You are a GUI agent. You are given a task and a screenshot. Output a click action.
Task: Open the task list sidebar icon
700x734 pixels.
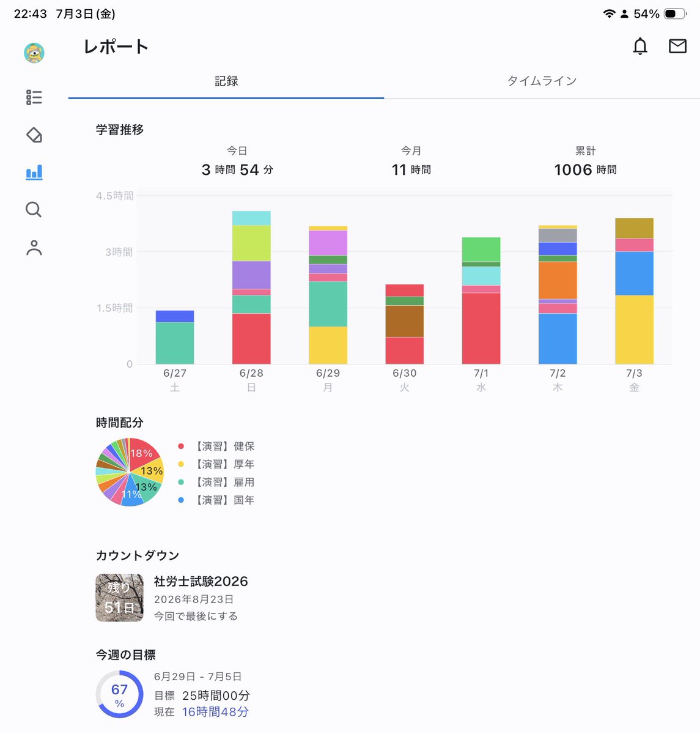click(34, 97)
